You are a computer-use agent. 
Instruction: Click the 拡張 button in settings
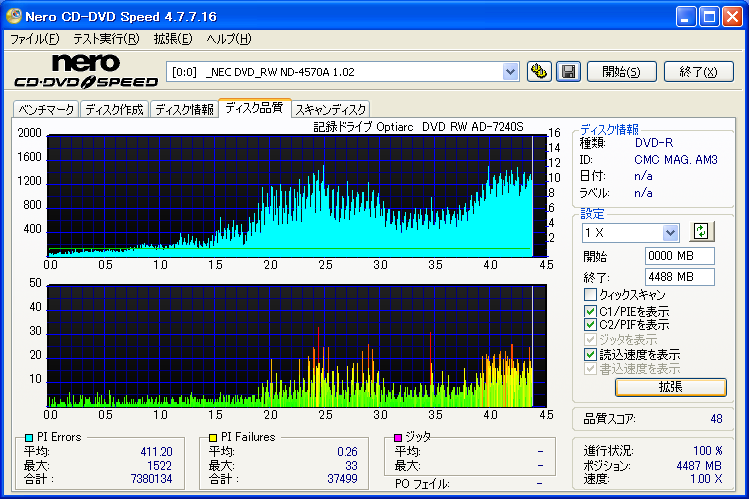click(671, 387)
